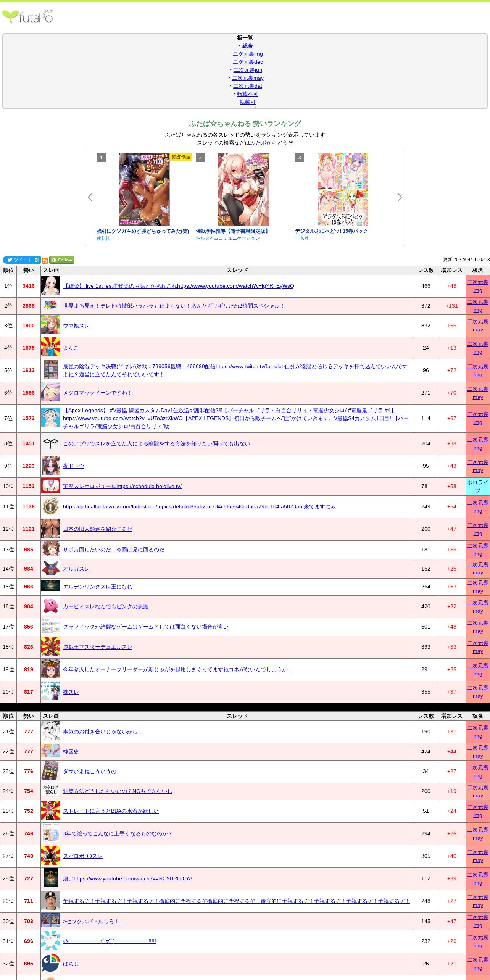The image size is (490, 980).
Task: Click the thumbnail for the スパロボDDスレ thread
Action: coord(51,856)
